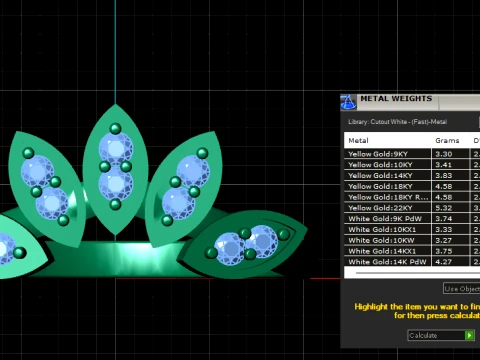Click the green arrow beside Calculate
The image size is (480, 360).
click(x=469, y=335)
